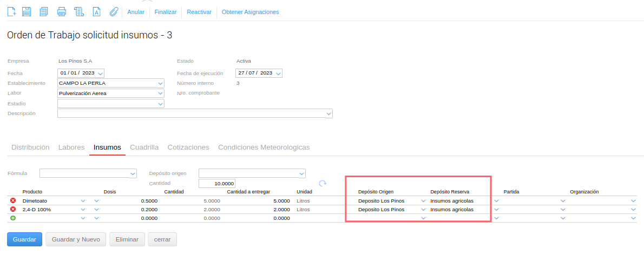644x255 pixels.
Task: Click the refresh arrow next to Cantidad
Action: (x=323, y=184)
